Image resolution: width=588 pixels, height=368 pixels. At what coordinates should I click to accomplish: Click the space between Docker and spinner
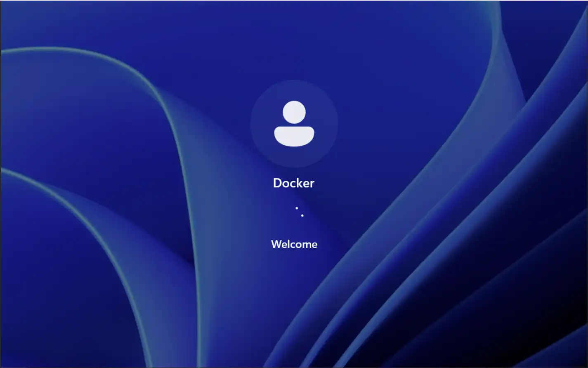[294, 197]
